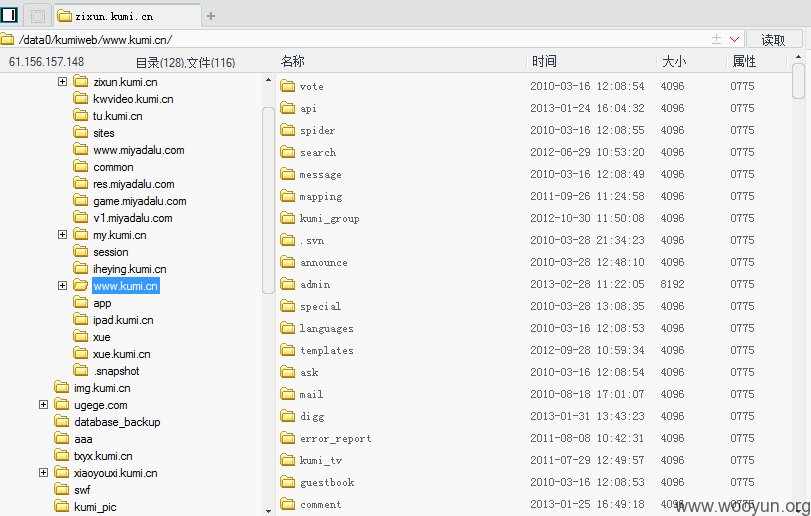
Task: Select the swf folder in tree
Action: coord(82,490)
